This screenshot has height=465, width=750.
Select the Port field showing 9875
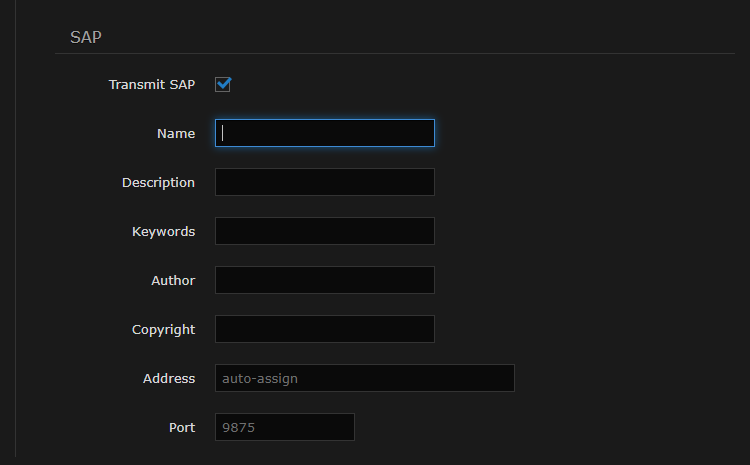click(284, 427)
